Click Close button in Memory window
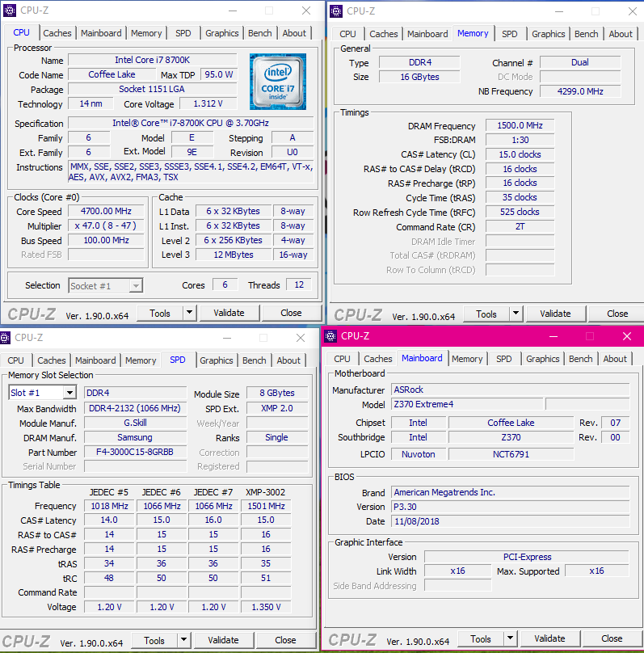This screenshot has height=653, width=644. pyautogui.click(x=617, y=314)
